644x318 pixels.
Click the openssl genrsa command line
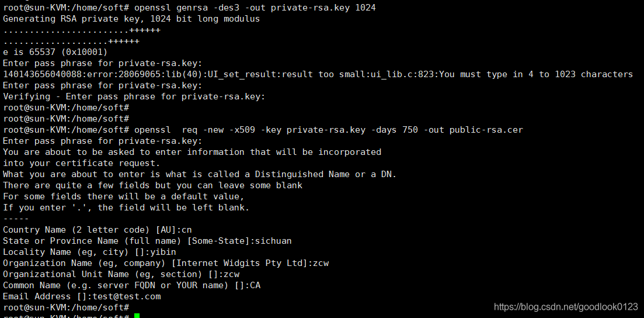[255, 8]
